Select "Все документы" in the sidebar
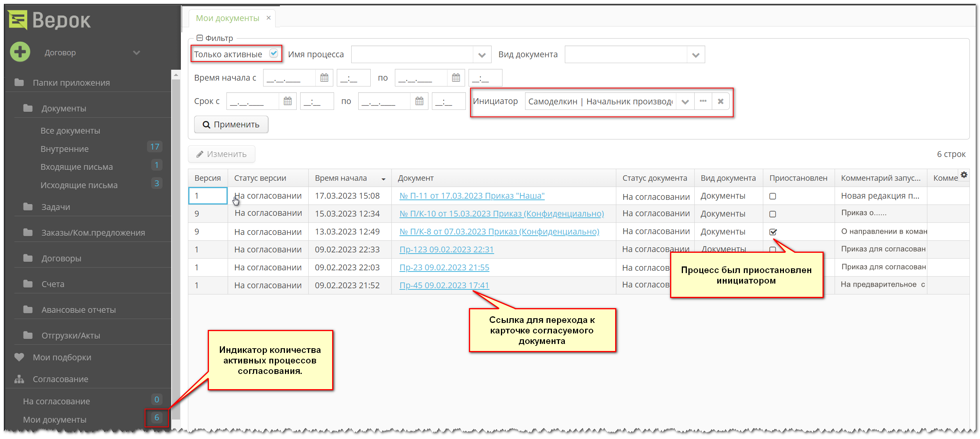The image size is (980, 439). pyautogui.click(x=71, y=130)
